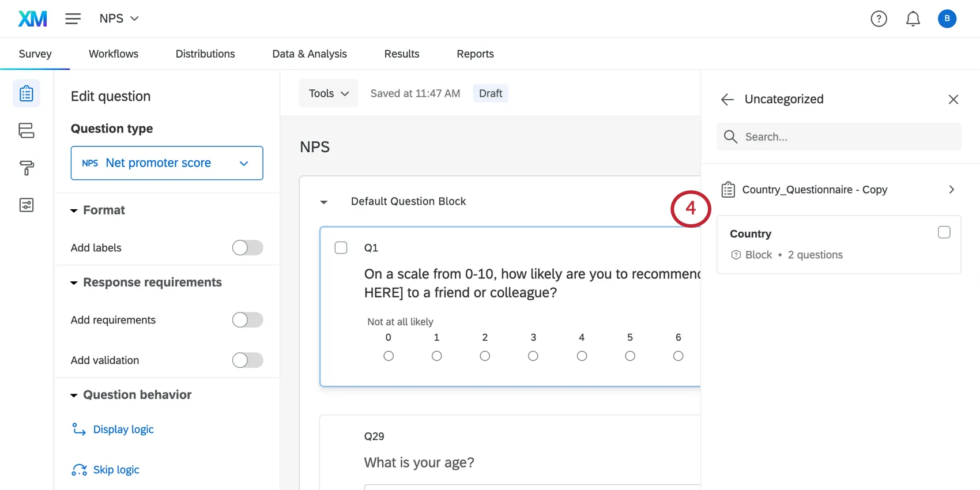Check the Country block checkbox
The height and width of the screenshot is (490, 980).
tap(944, 232)
